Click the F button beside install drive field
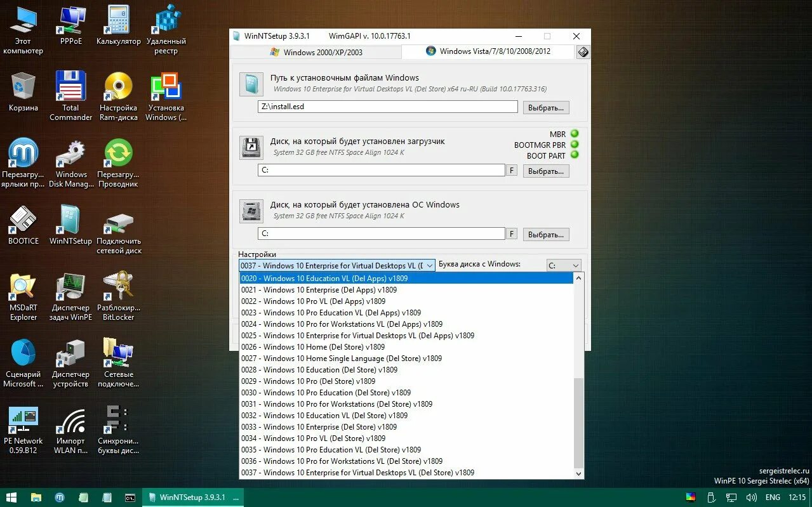This screenshot has height=507, width=812. click(x=512, y=234)
